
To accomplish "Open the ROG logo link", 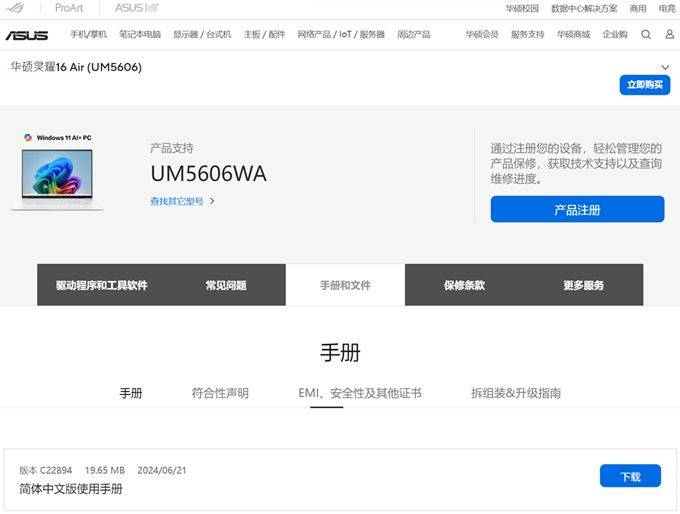I will (16, 7).
